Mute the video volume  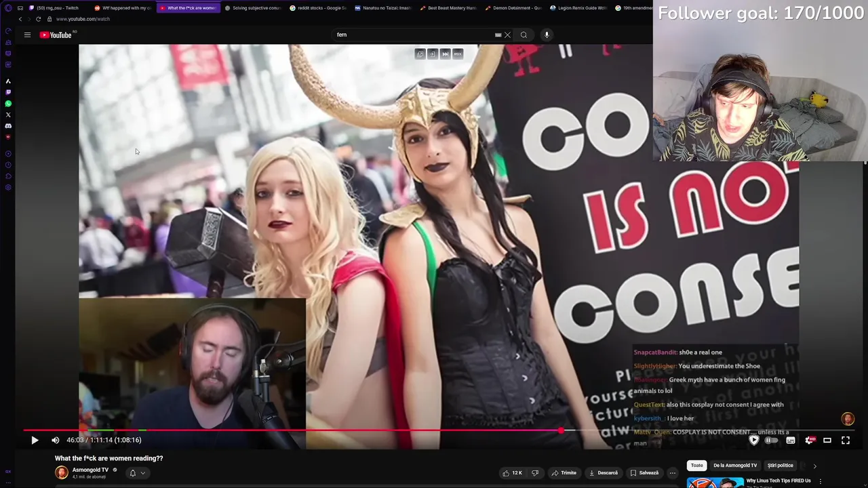(56, 440)
